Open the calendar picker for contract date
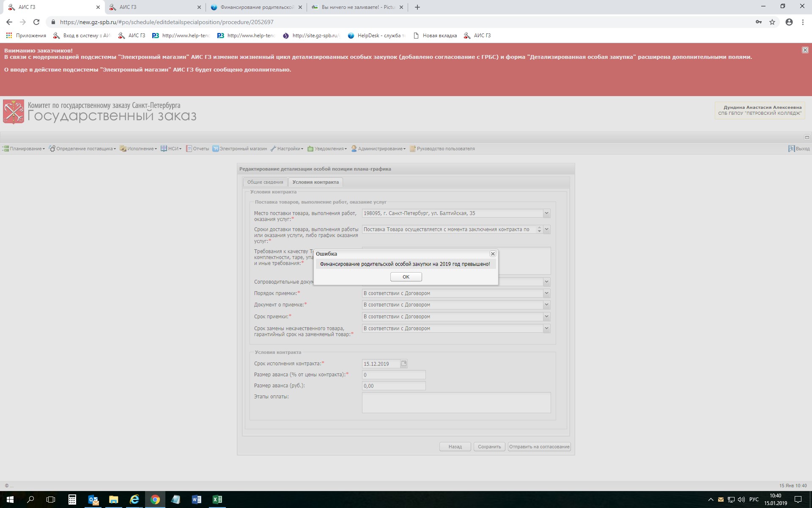This screenshot has height=508, width=812. coord(404,364)
